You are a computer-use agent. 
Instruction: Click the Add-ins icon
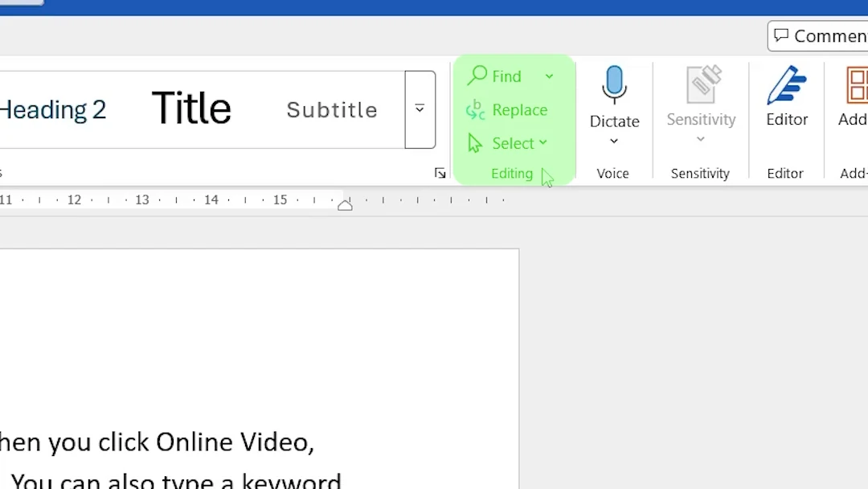857,85
